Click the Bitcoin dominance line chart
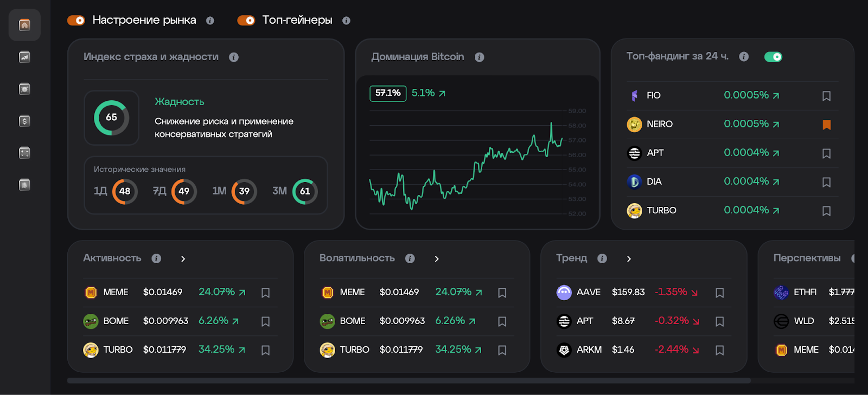 467,165
